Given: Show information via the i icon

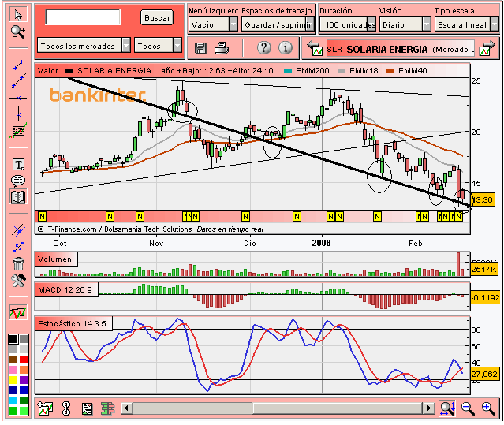Looking at the screenshot, I should (x=286, y=48).
